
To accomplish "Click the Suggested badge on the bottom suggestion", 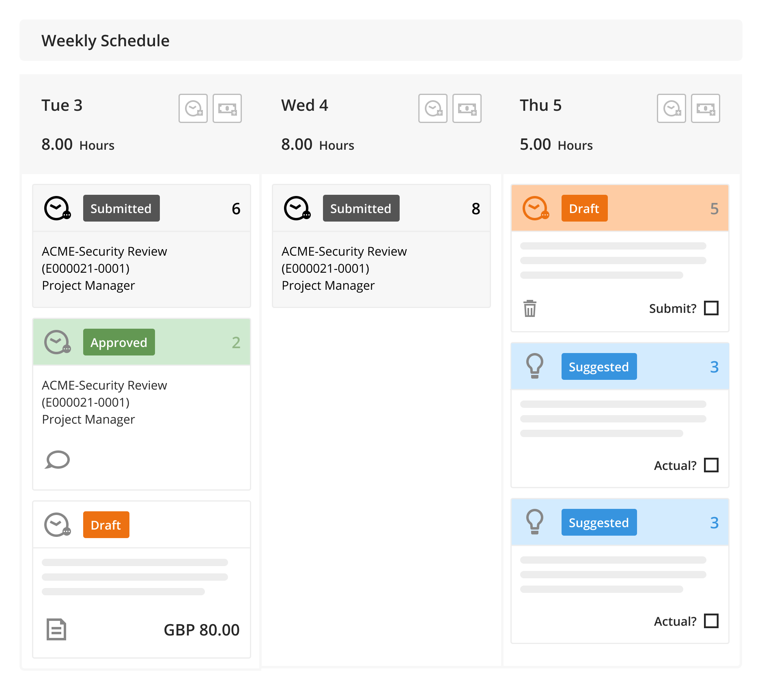I will pyautogui.click(x=599, y=523).
